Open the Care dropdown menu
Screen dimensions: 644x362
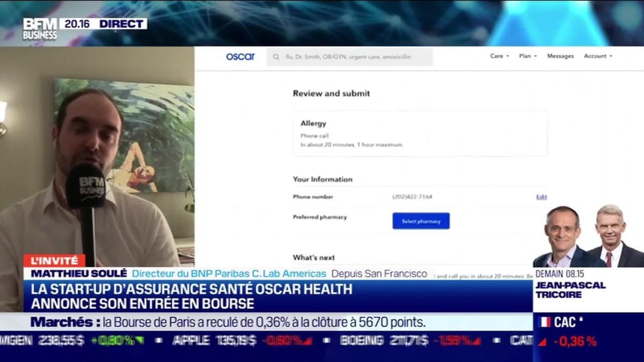pyautogui.click(x=499, y=56)
